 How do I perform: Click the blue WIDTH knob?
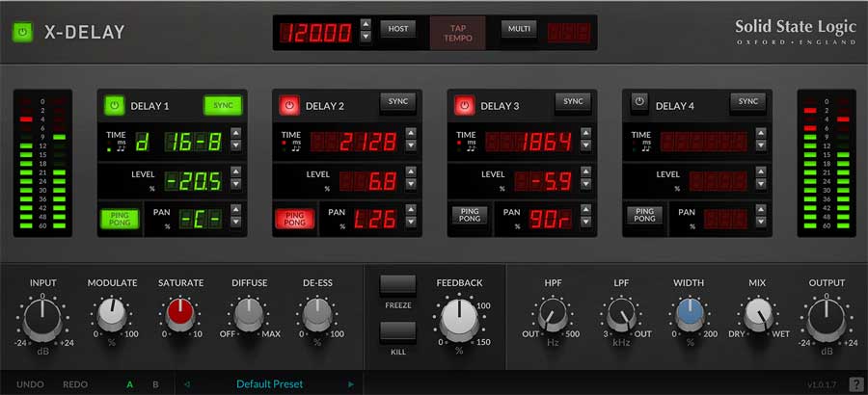pyautogui.click(x=690, y=315)
